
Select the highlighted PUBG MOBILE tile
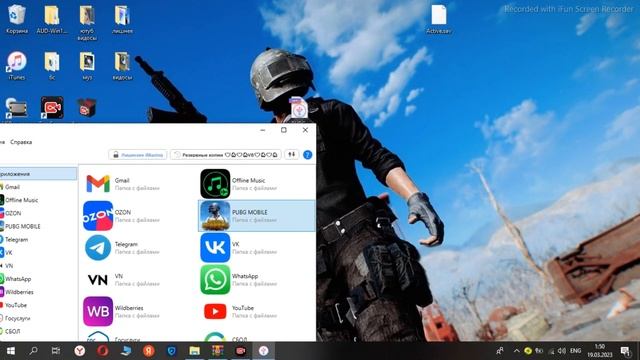[x=257, y=216]
